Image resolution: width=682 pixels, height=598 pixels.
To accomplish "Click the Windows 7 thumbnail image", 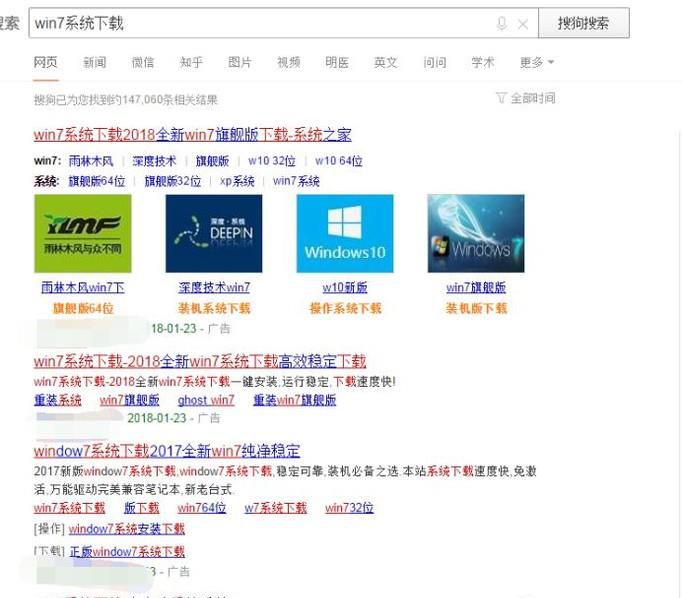I will point(476,234).
